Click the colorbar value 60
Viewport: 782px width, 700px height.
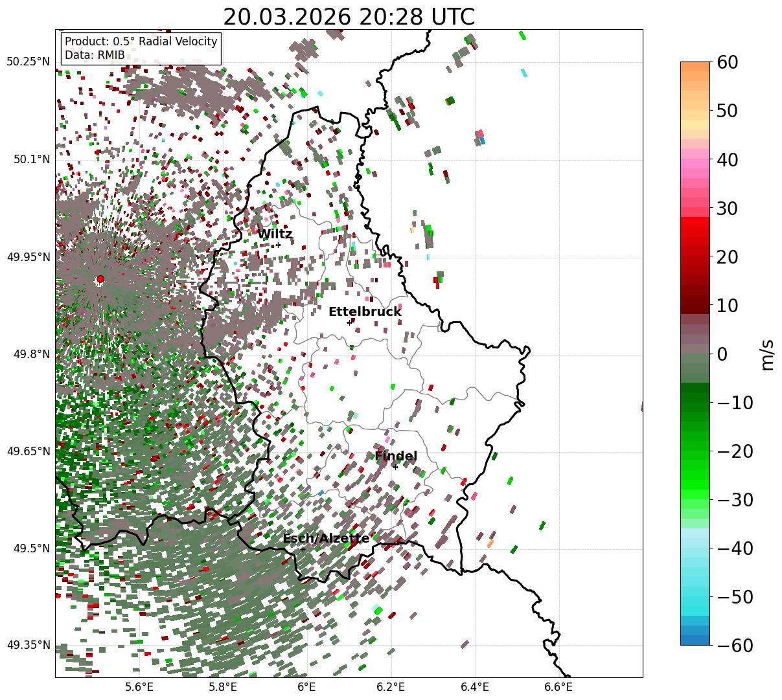(x=728, y=62)
